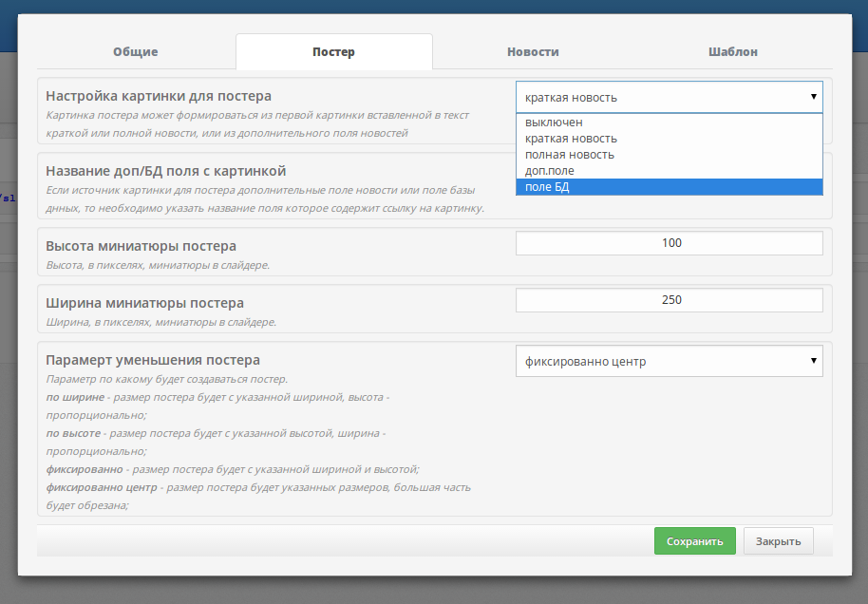Choose доп.поле from the open list

[550, 171]
